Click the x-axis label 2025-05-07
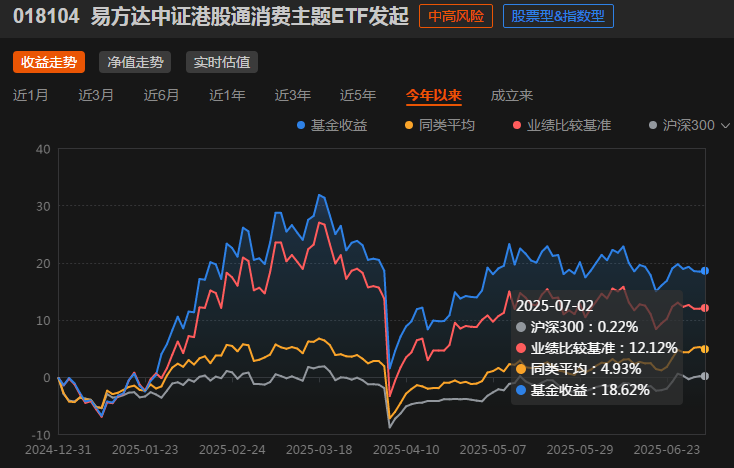This screenshot has width=734, height=468. coord(493,450)
